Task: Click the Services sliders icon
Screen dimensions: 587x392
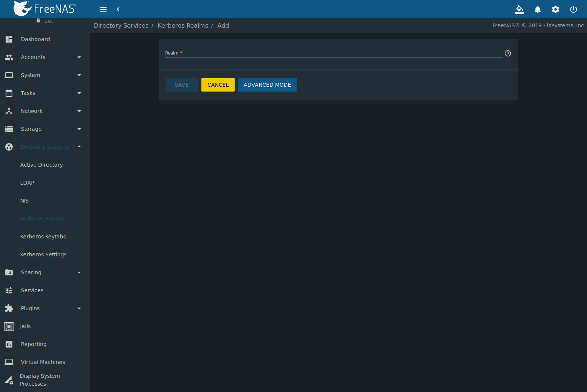Action: point(9,290)
